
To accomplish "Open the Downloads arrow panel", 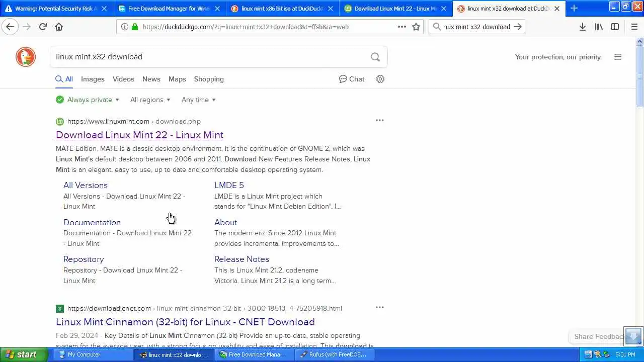I will pyautogui.click(x=583, y=27).
